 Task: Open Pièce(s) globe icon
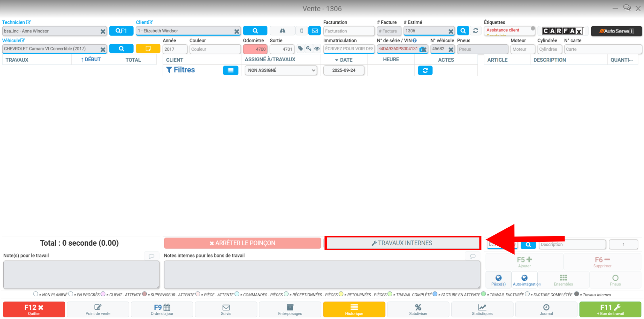(499, 280)
